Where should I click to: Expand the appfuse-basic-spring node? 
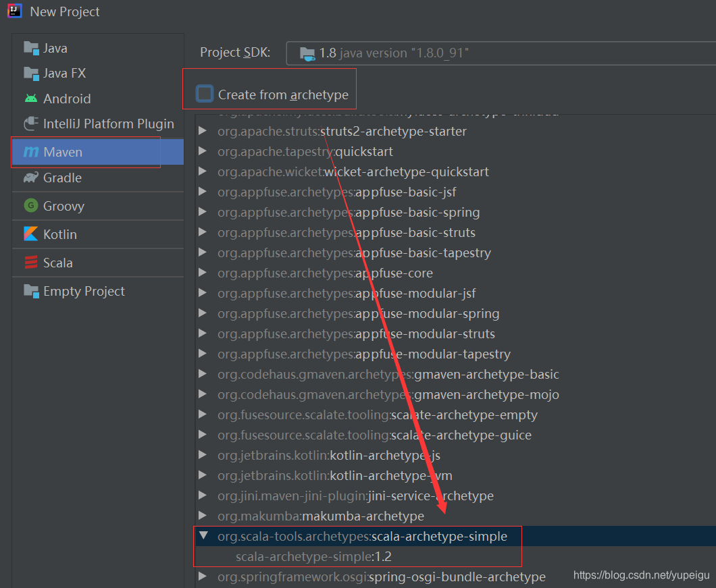click(x=203, y=212)
